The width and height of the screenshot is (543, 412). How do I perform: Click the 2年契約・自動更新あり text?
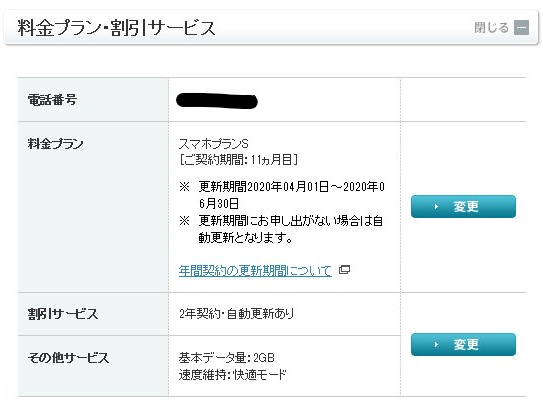[x=237, y=314]
